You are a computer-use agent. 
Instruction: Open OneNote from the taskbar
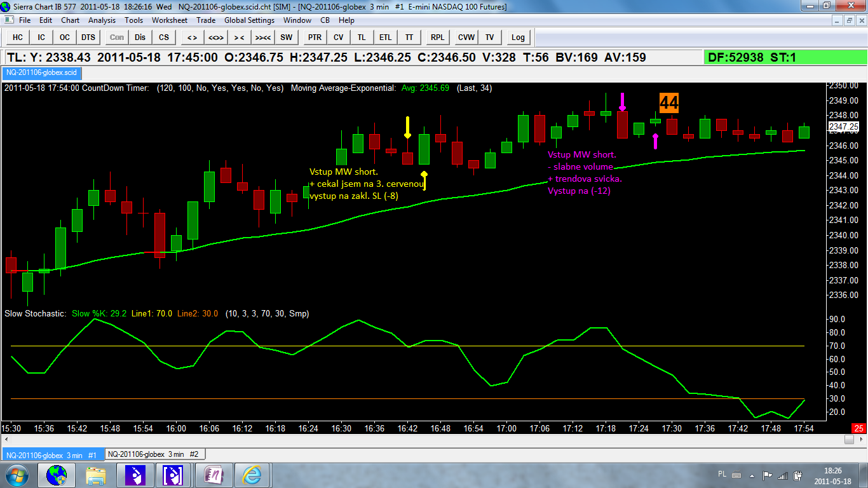tap(213, 475)
